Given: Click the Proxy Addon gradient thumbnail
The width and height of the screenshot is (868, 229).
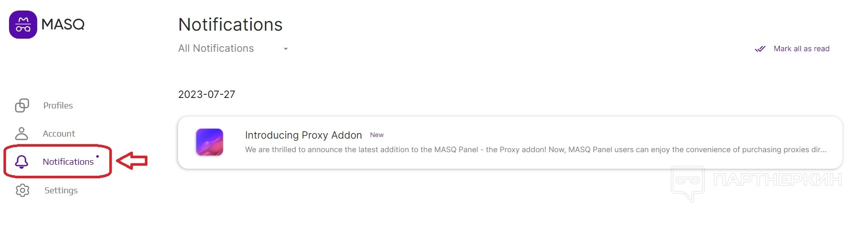Looking at the screenshot, I should (x=210, y=142).
